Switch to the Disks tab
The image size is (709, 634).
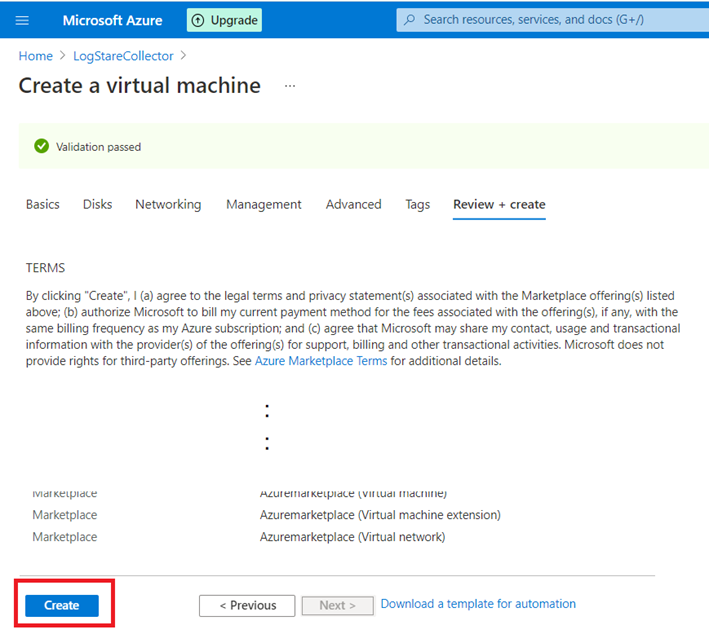click(97, 204)
